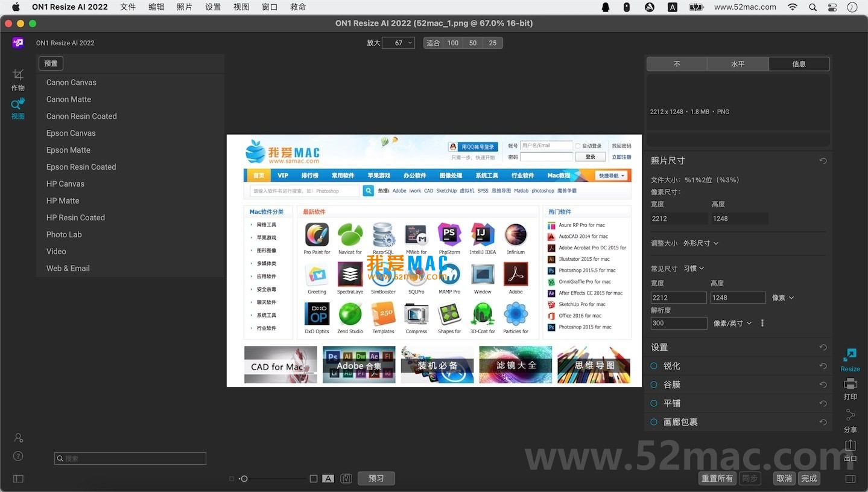
Task: Set zoom to 50
Action: coord(473,43)
